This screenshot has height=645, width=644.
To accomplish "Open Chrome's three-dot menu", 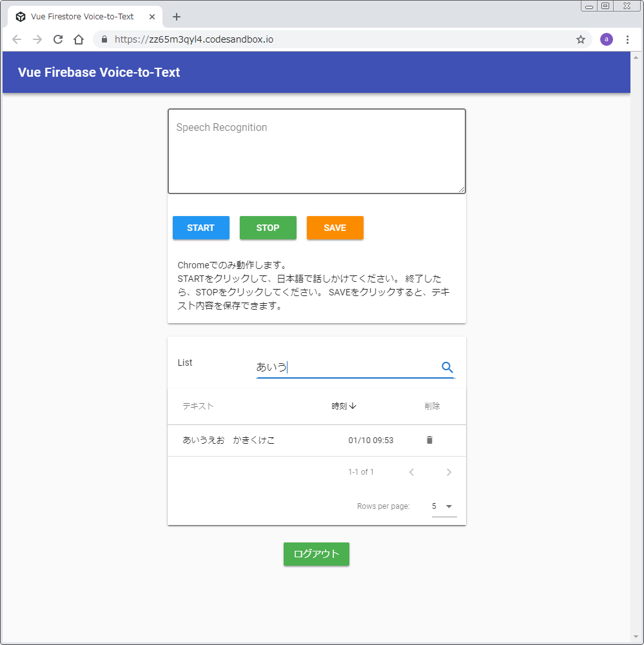I will (x=627, y=39).
